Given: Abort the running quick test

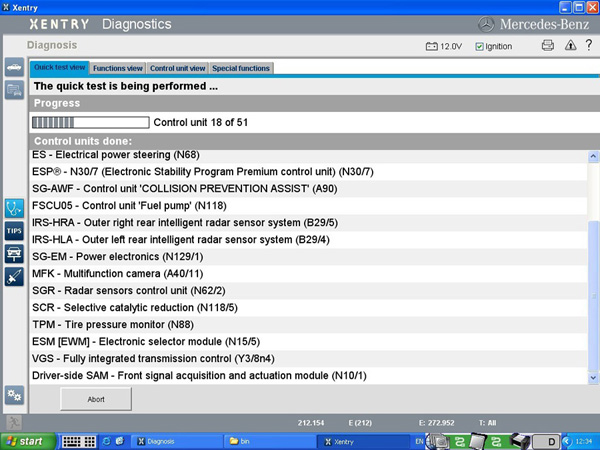Looking at the screenshot, I should coord(96,399).
